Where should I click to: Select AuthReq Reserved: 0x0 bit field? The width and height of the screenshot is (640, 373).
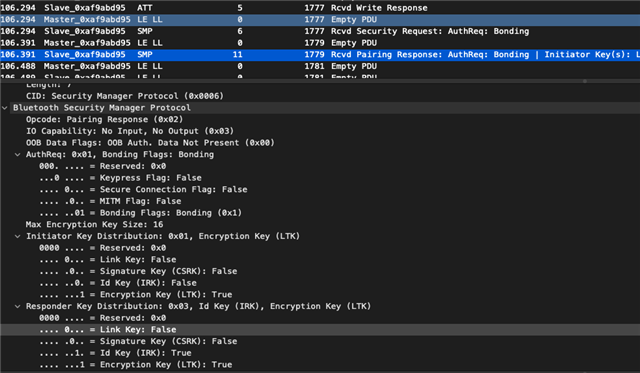pyautogui.click(x=102, y=166)
